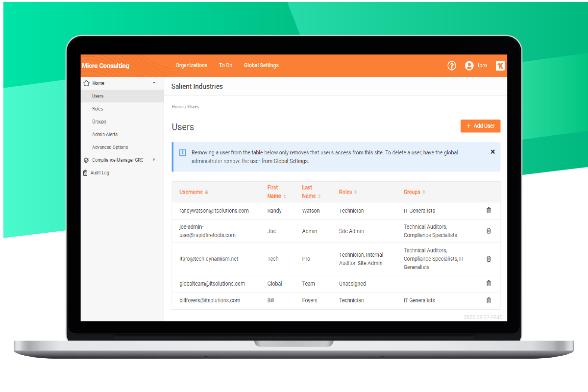Open the Organizations menu
The width and height of the screenshot is (588, 392).
191,66
